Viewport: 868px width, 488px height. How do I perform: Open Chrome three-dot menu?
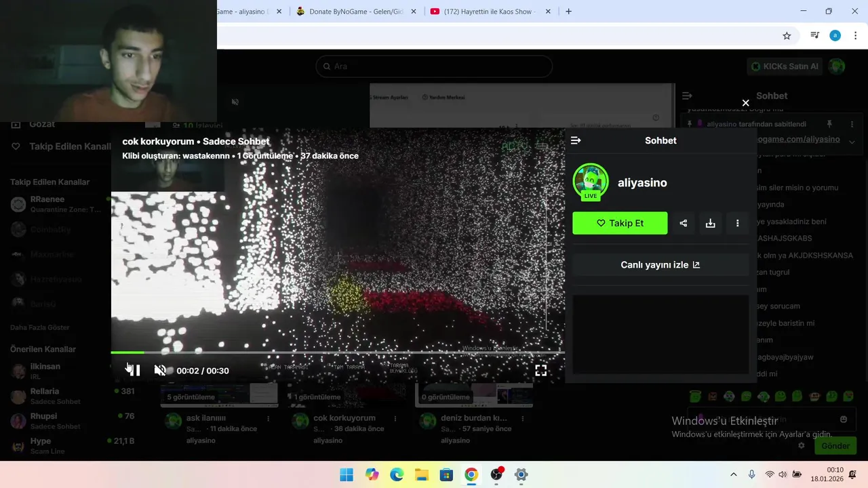coord(855,36)
